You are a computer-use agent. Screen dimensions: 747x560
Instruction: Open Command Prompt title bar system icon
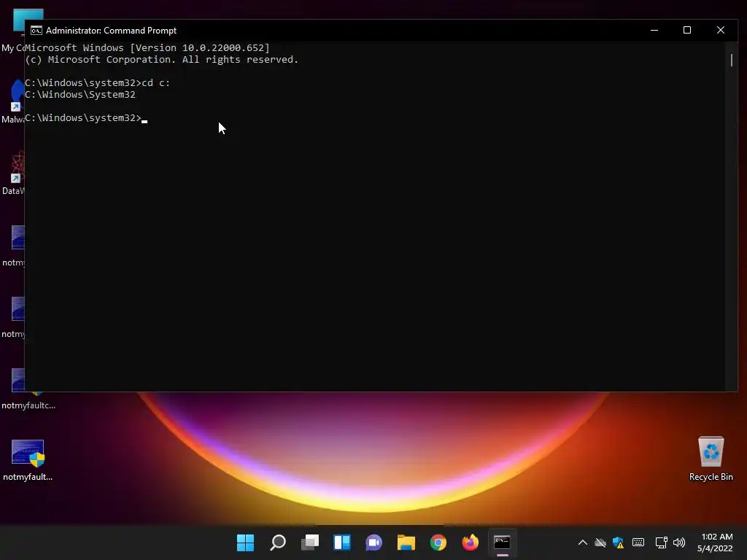point(36,31)
